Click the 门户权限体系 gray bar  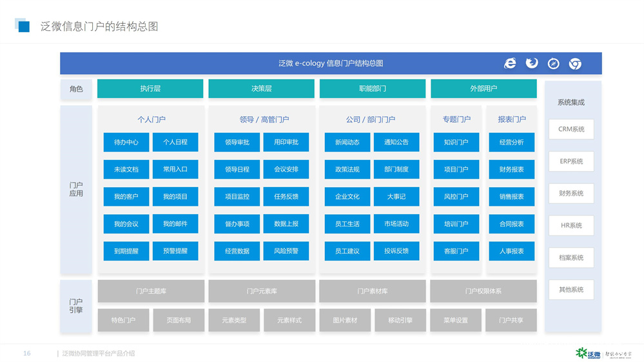(483, 291)
